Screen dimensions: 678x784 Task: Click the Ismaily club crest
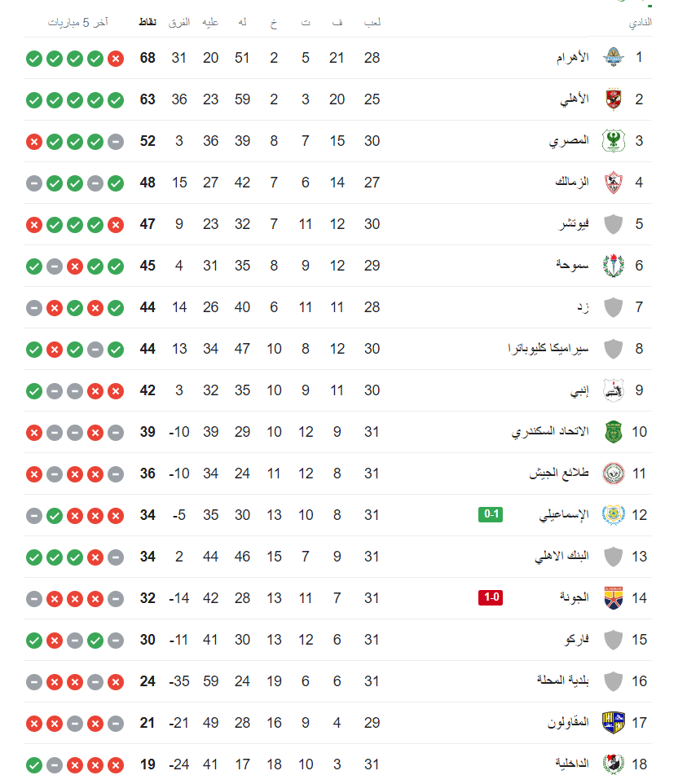pyautogui.click(x=614, y=515)
